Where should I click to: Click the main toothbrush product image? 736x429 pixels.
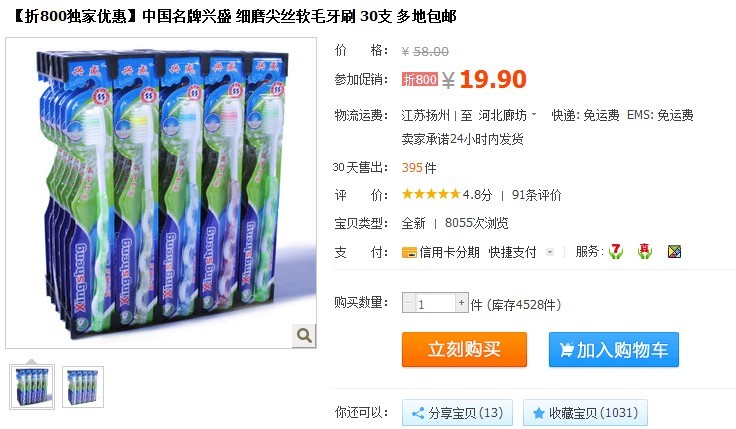pos(161,193)
